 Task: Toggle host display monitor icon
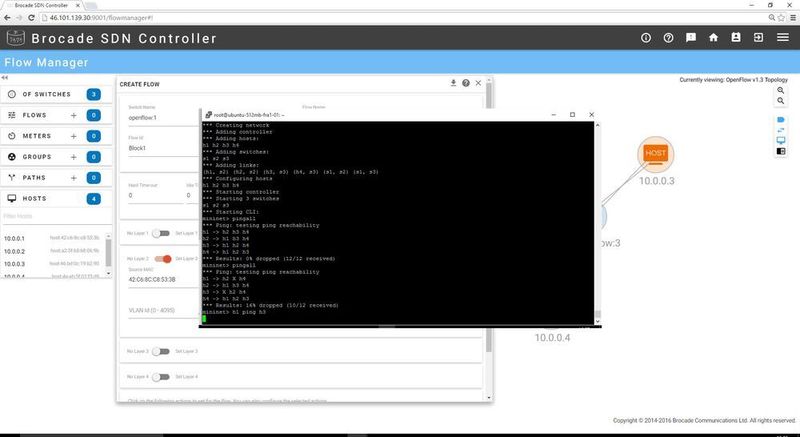781,140
